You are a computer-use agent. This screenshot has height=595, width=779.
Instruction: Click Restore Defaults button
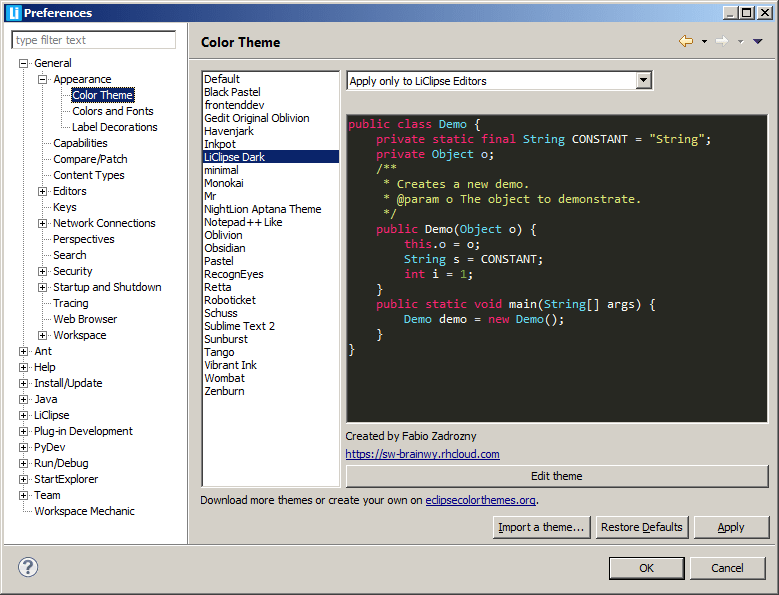point(642,527)
